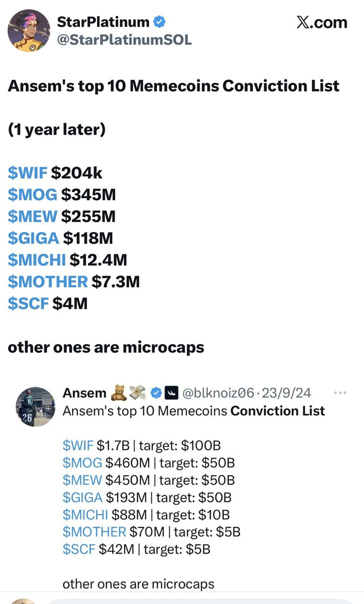Open the $MOTHER $7.3M cashtag

[48, 281]
